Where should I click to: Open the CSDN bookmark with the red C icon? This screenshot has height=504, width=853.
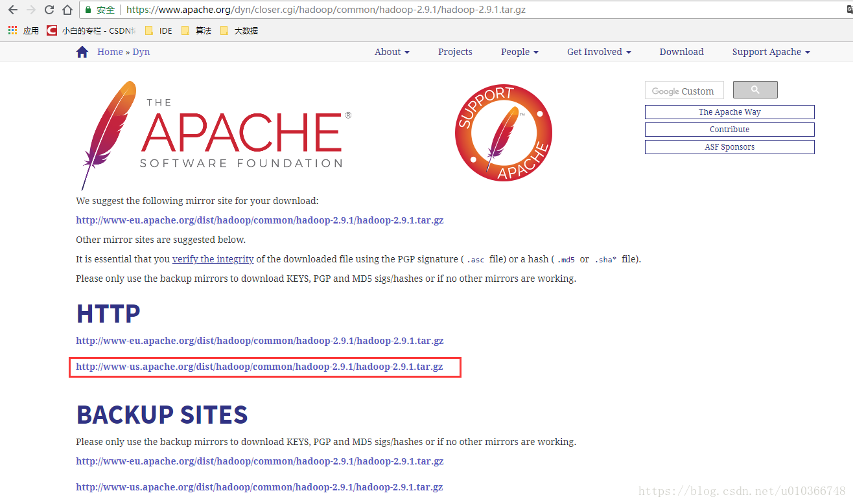(91, 30)
